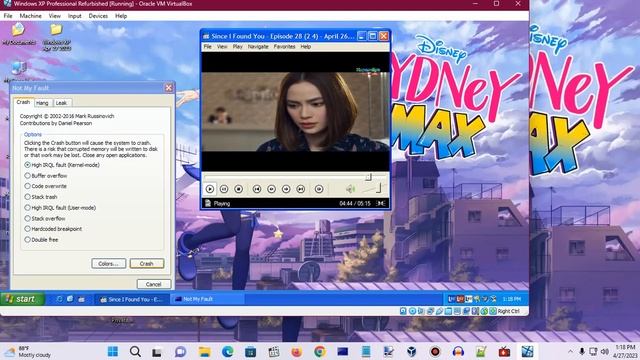Open VirtualBox Input menu
Screen dimensions: 640x360
(x=75, y=16)
